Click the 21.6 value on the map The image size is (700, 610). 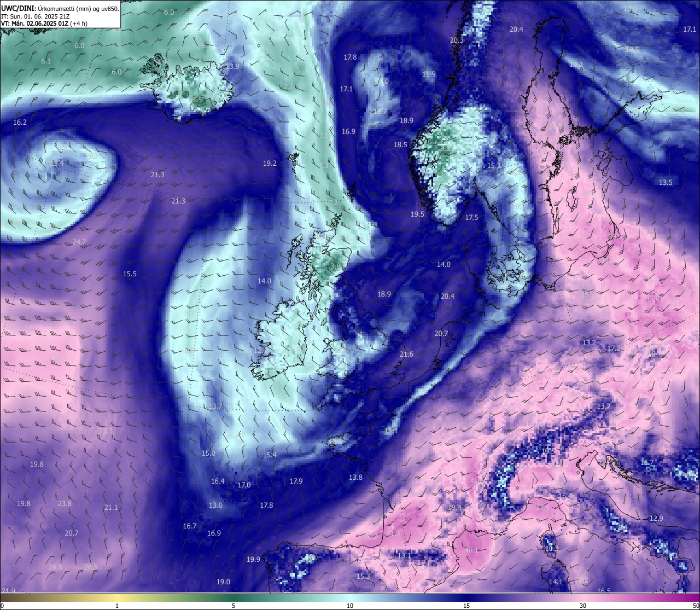[406, 354]
